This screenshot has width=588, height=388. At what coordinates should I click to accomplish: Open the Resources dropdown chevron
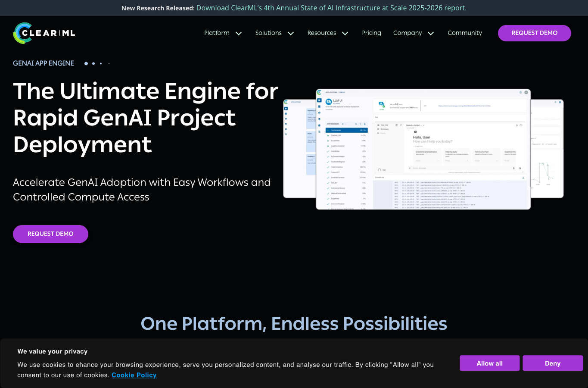[x=345, y=33]
